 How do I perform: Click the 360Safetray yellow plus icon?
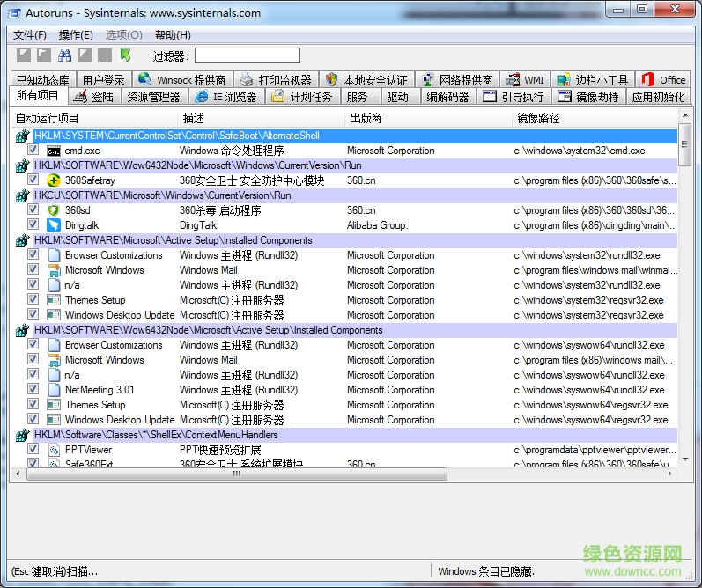54,180
